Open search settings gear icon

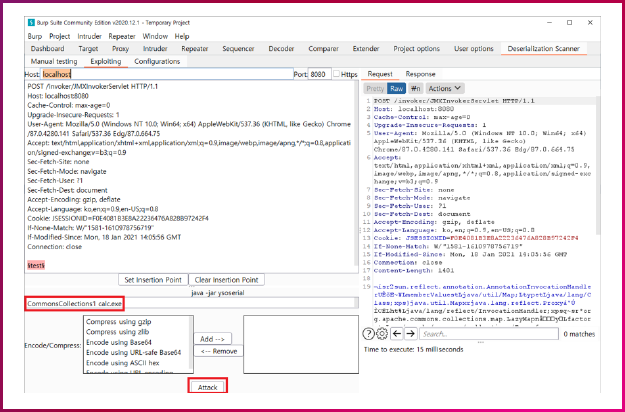coord(382,334)
